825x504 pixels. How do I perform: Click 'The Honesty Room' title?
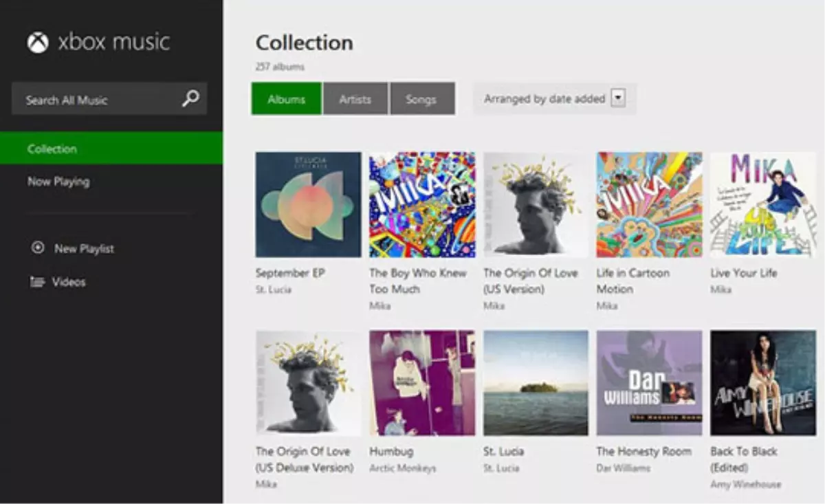pos(643,452)
